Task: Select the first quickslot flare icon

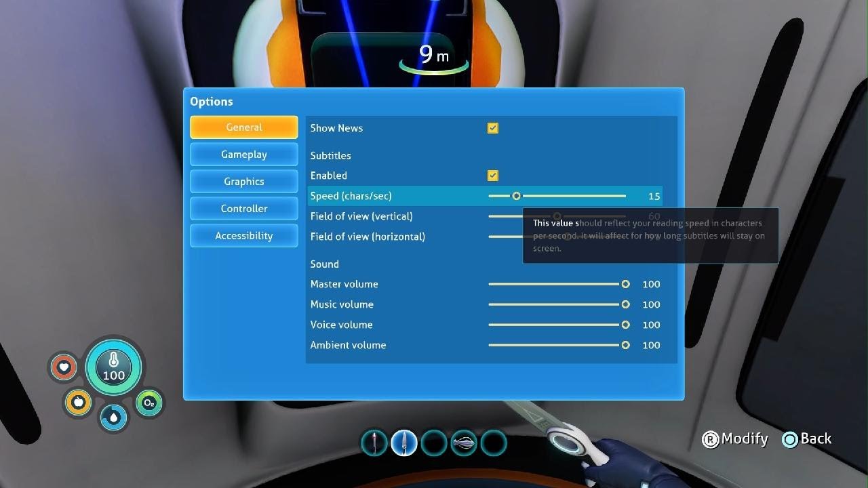Action: (x=374, y=443)
